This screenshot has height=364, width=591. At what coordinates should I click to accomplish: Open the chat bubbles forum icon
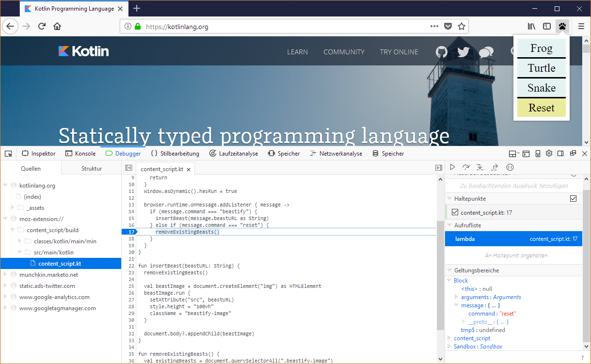point(486,52)
